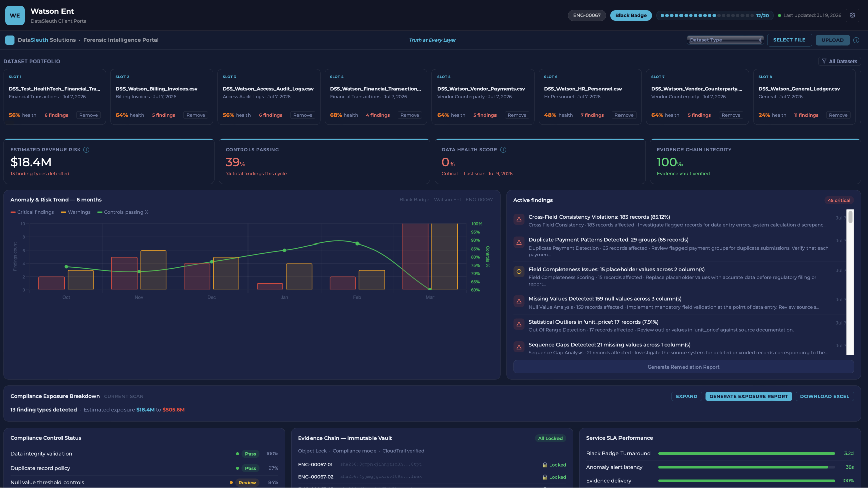
Task: Click warning icon for Duplicate Payment Patterns finding
Action: pos(519,242)
